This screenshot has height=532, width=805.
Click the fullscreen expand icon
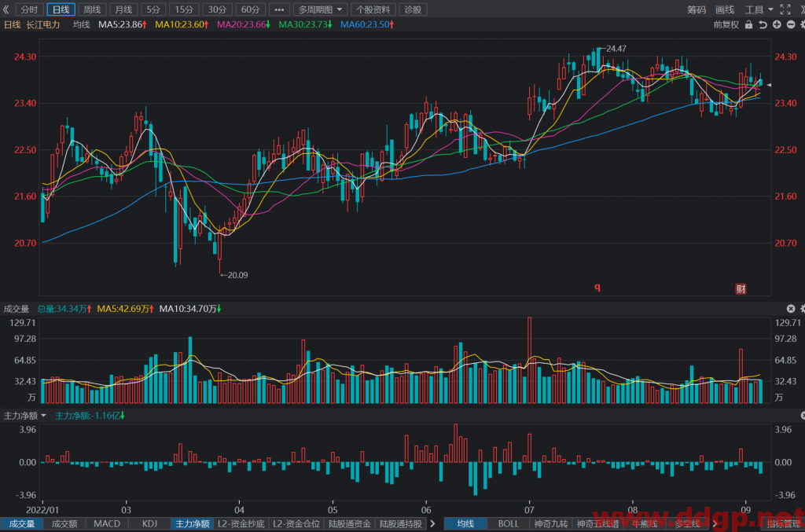[x=785, y=9]
